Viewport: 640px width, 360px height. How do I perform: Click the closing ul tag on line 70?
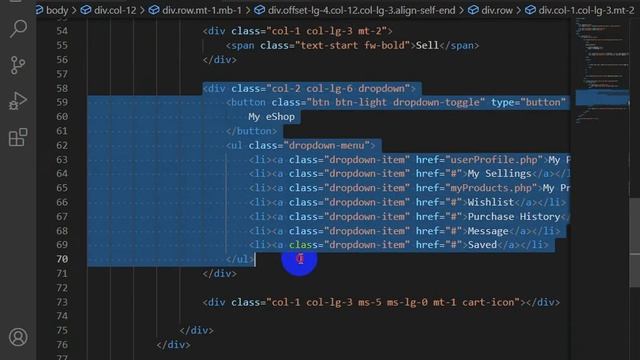(x=240, y=259)
